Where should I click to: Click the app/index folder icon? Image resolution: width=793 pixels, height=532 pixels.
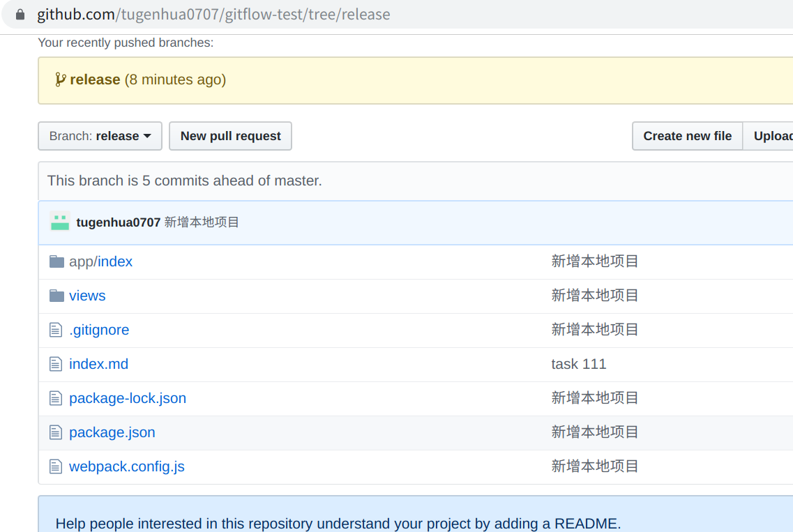click(56, 261)
